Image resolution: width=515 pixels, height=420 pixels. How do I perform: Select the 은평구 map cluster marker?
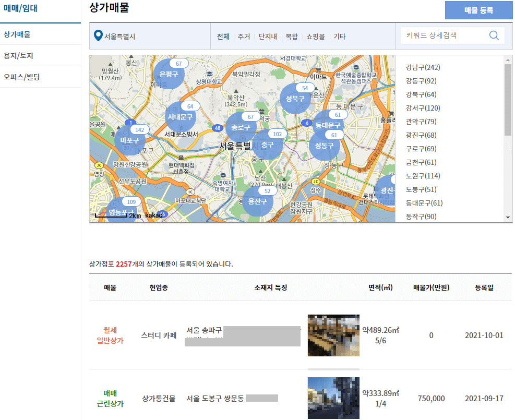(169, 74)
